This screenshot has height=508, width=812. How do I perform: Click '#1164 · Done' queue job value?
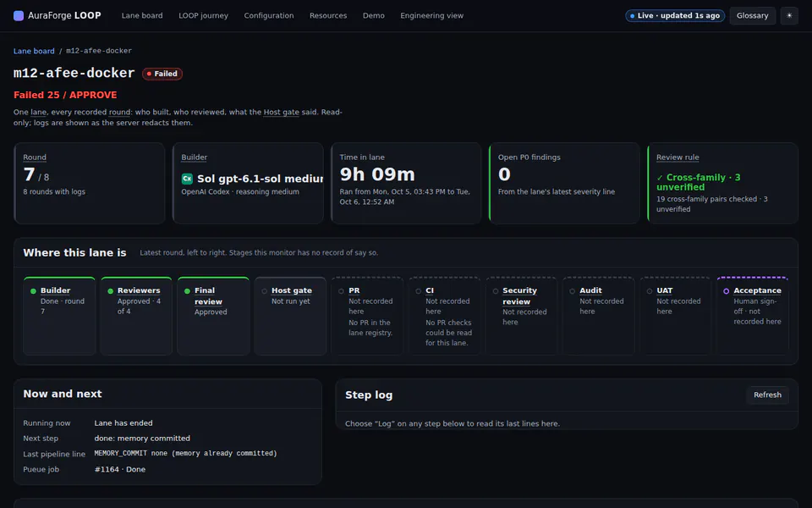coord(119,470)
